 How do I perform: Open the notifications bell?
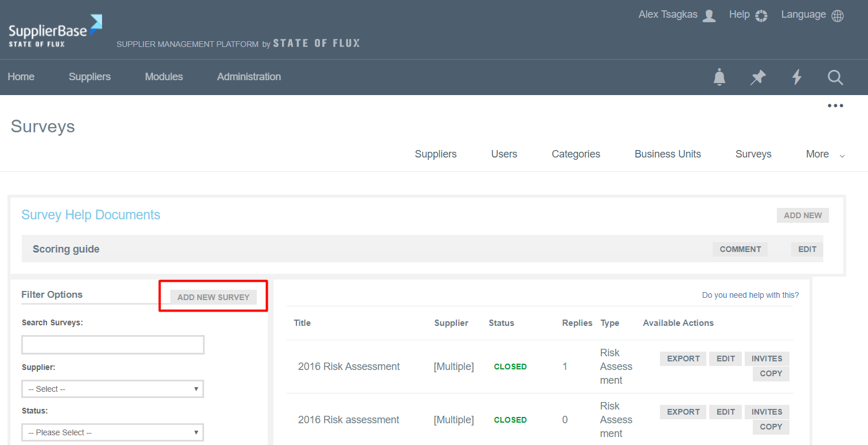720,77
